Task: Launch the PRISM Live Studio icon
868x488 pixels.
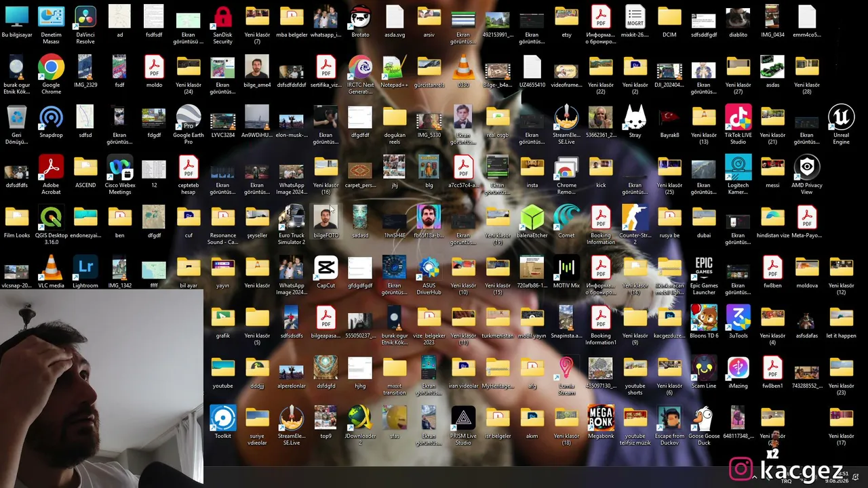Action: click(x=463, y=424)
